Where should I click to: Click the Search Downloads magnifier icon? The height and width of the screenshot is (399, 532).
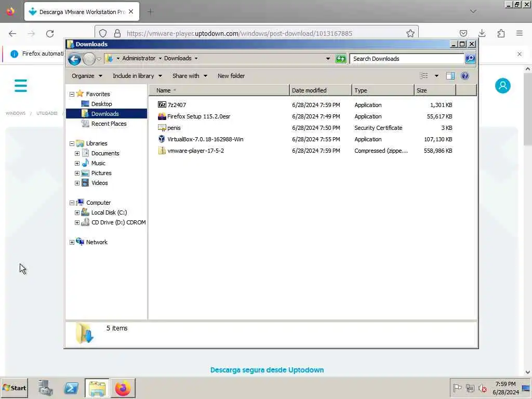click(470, 59)
